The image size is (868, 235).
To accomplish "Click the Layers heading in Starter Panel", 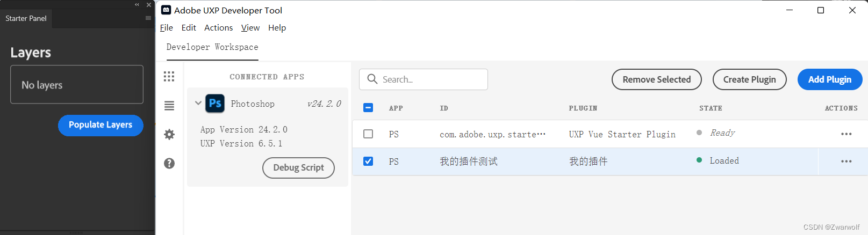I will tap(31, 53).
